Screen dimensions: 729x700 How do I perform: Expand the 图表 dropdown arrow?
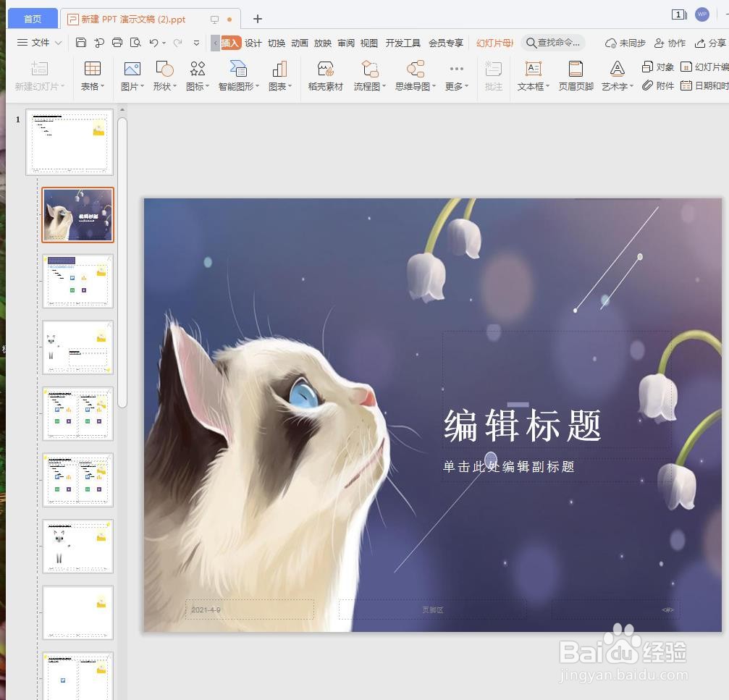pos(290,86)
